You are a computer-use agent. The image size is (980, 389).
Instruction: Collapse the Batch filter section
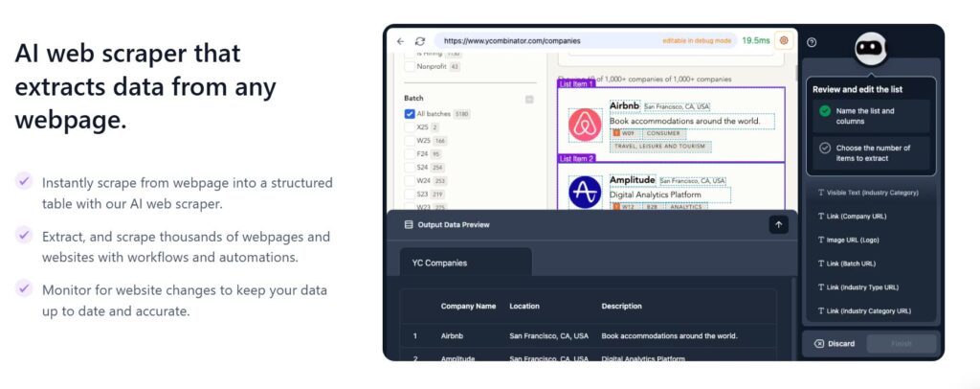click(529, 99)
